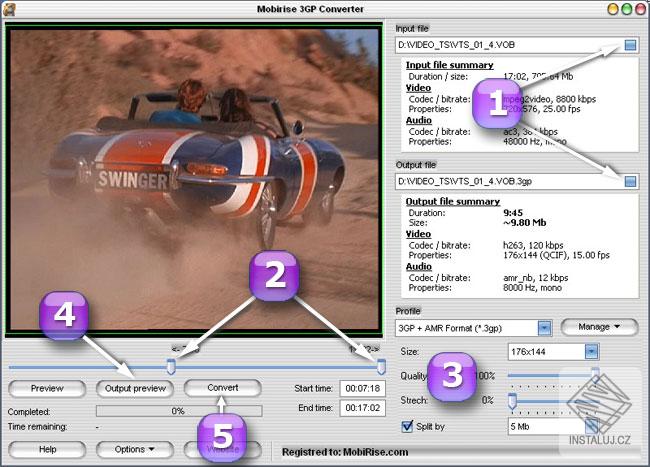Image resolution: width=650 pixels, height=467 pixels.
Task: Start conversion with Convert button
Action: coord(223,387)
